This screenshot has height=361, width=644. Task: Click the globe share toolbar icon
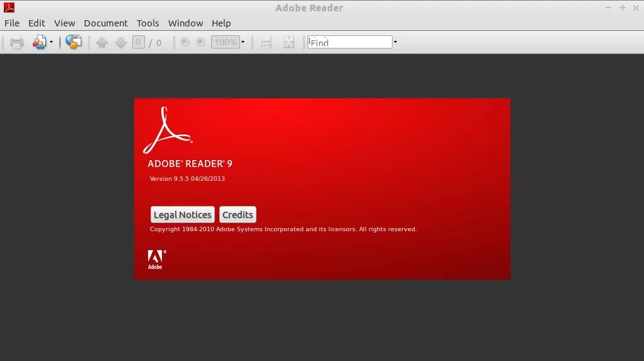(x=74, y=42)
